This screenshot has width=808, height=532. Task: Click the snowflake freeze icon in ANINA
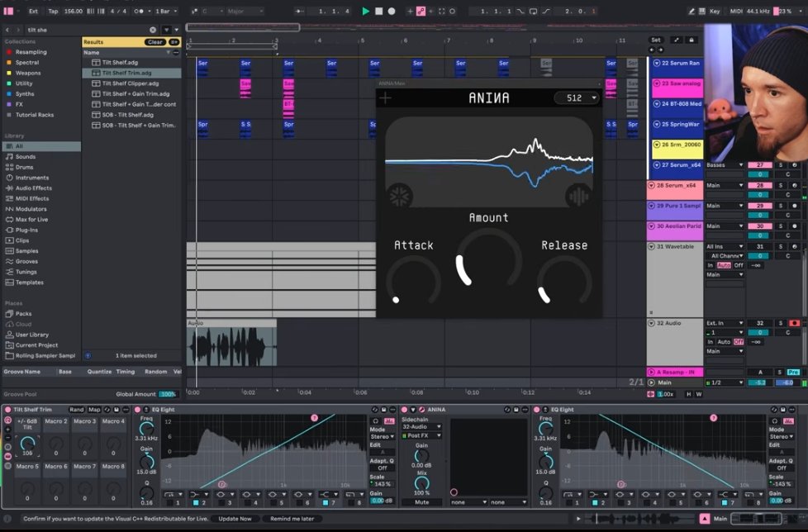click(x=399, y=197)
